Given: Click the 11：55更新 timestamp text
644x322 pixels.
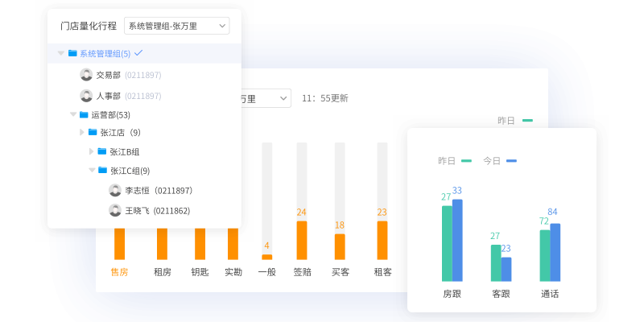Looking at the screenshot, I should [325, 98].
